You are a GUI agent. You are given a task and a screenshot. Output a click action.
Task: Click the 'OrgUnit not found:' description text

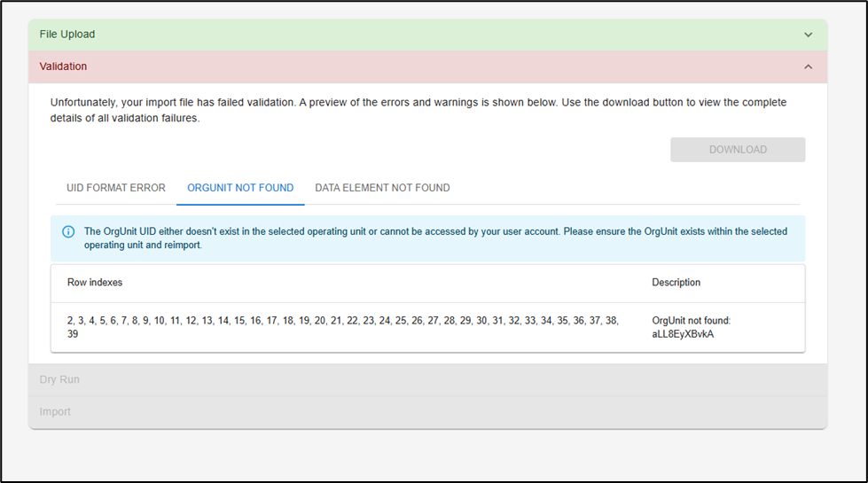pyautogui.click(x=691, y=320)
